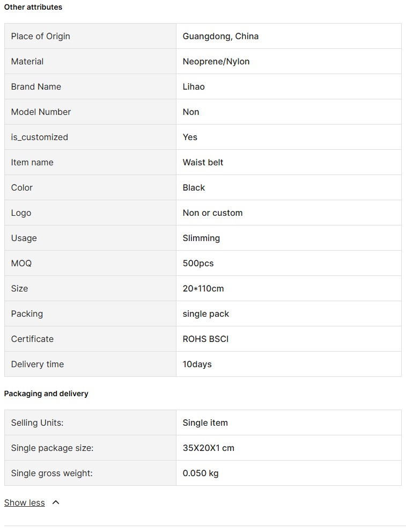Select the is_customized Yes value

[190, 137]
